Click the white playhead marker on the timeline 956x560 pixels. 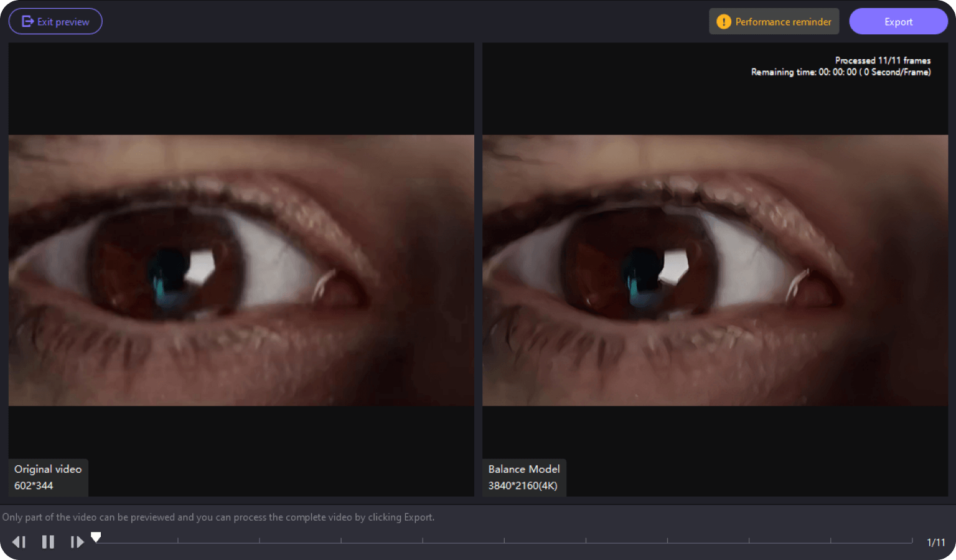[96, 537]
